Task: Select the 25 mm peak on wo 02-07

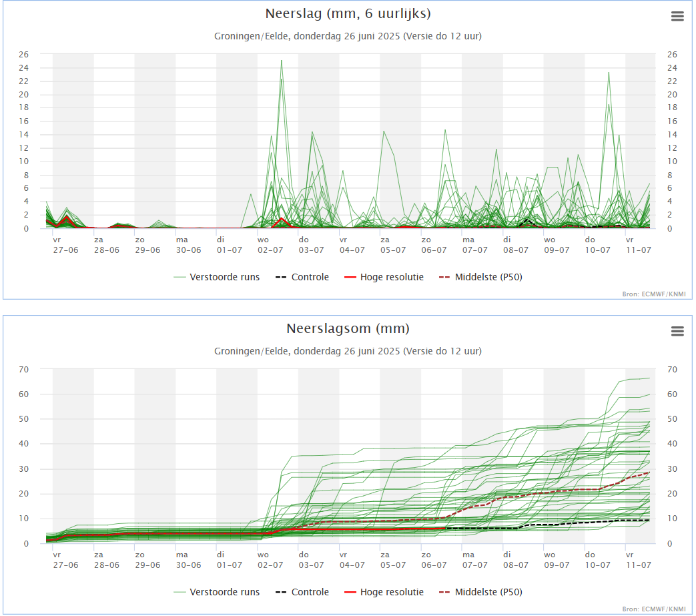Action: click(282, 61)
